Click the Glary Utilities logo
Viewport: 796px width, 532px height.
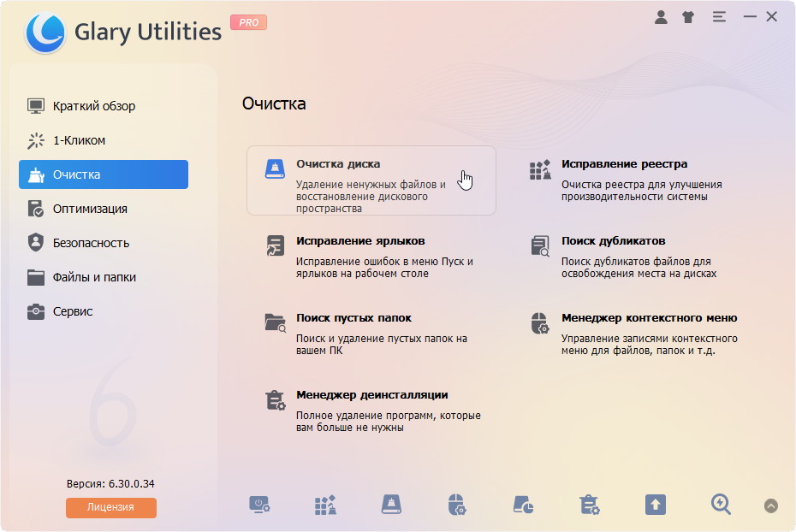[x=45, y=33]
